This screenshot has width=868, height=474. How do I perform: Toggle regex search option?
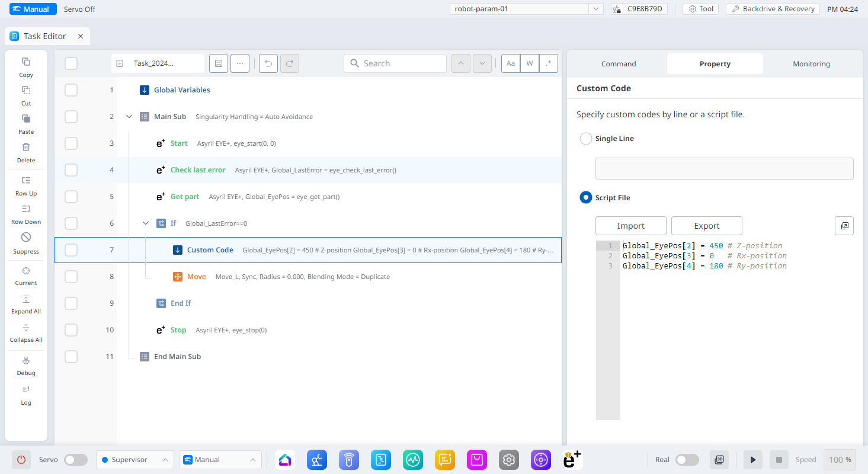pyautogui.click(x=549, y=63)
